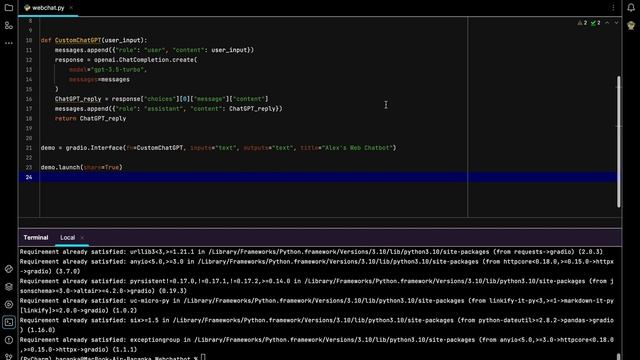Screen dimensions: 640x360
Task: Click gradio.Interface on line 21
Action: (94, 148)
